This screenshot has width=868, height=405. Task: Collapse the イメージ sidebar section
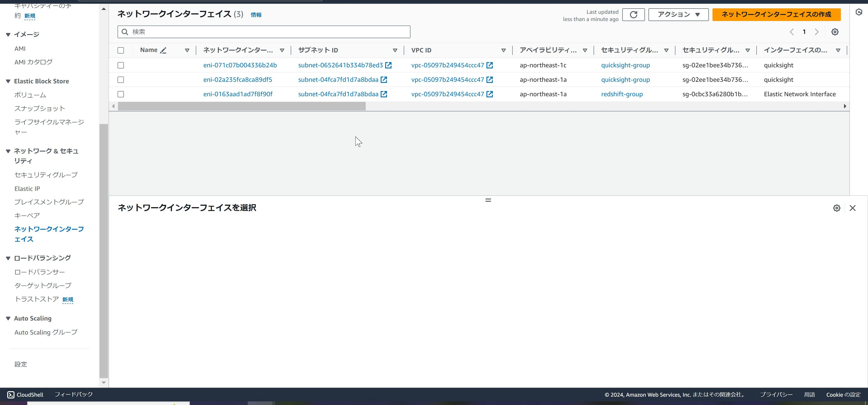(x=8, y=35)
